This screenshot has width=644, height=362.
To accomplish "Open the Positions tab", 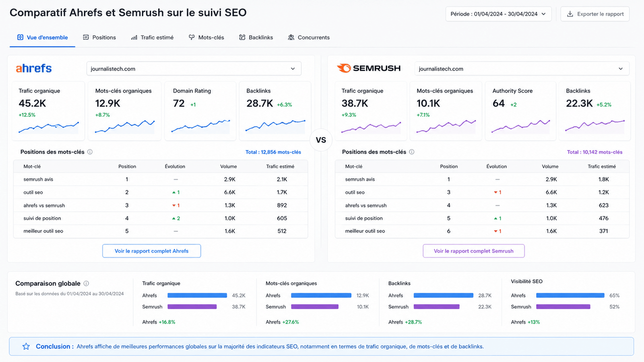I will pos(99,37).
